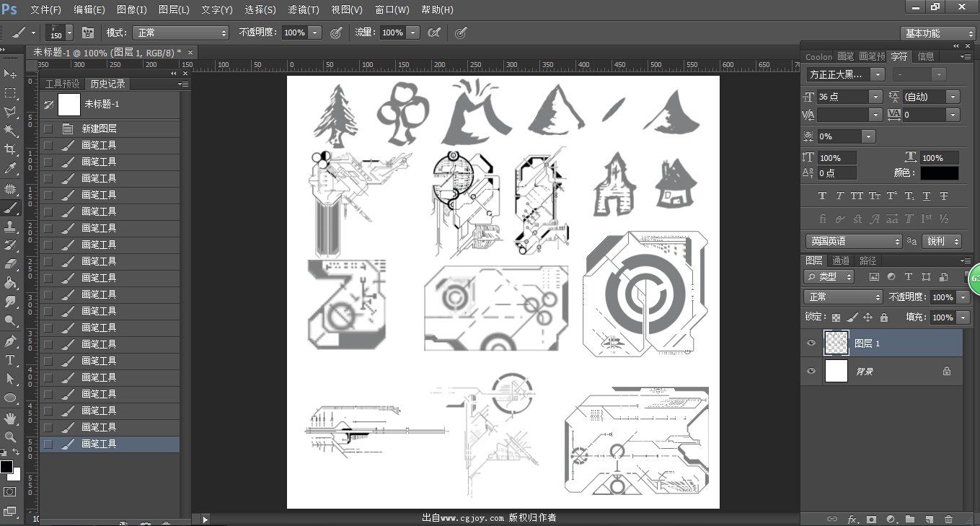Switch to the 信息 tab
Screen dimensions: 980x526
[926, 56]
